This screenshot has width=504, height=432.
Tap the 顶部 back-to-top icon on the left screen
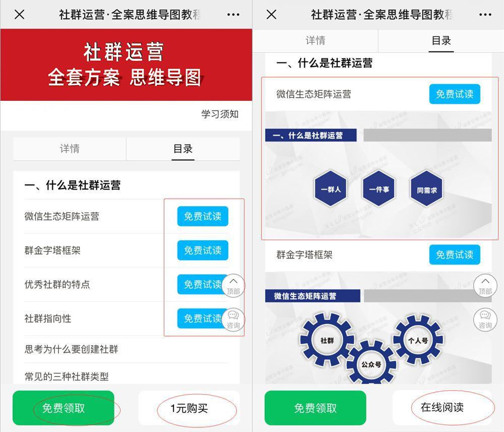click(233, 286)
